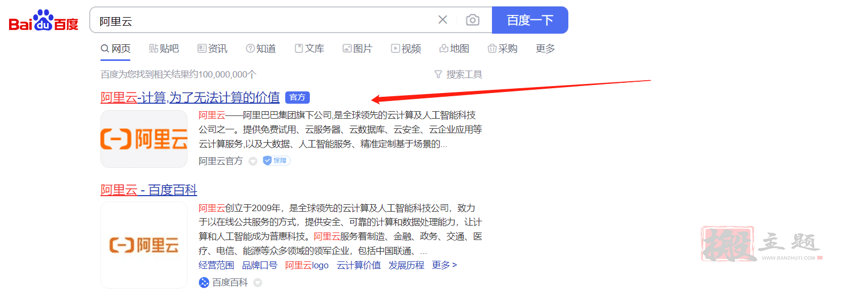Open 搜索工具 filter options
Viewport: 868px width, 302px height.
click(458, 74)
